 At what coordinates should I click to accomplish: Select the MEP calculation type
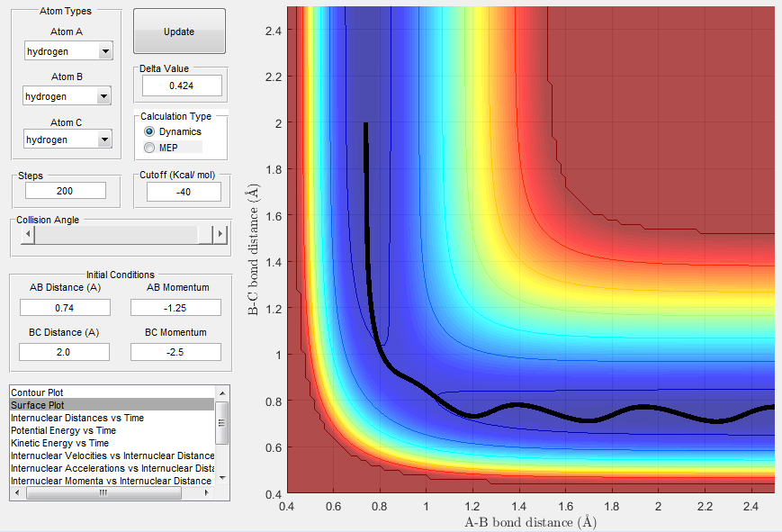(x=148, y=148)
